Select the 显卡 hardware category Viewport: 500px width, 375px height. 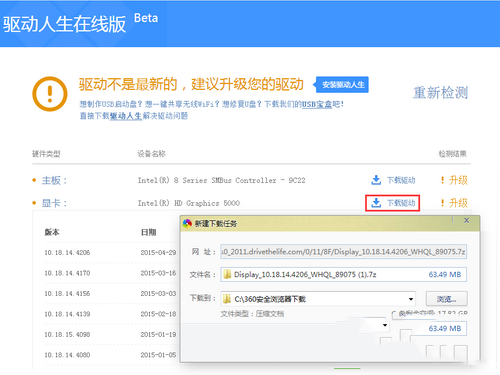click(x=54, y=203)
